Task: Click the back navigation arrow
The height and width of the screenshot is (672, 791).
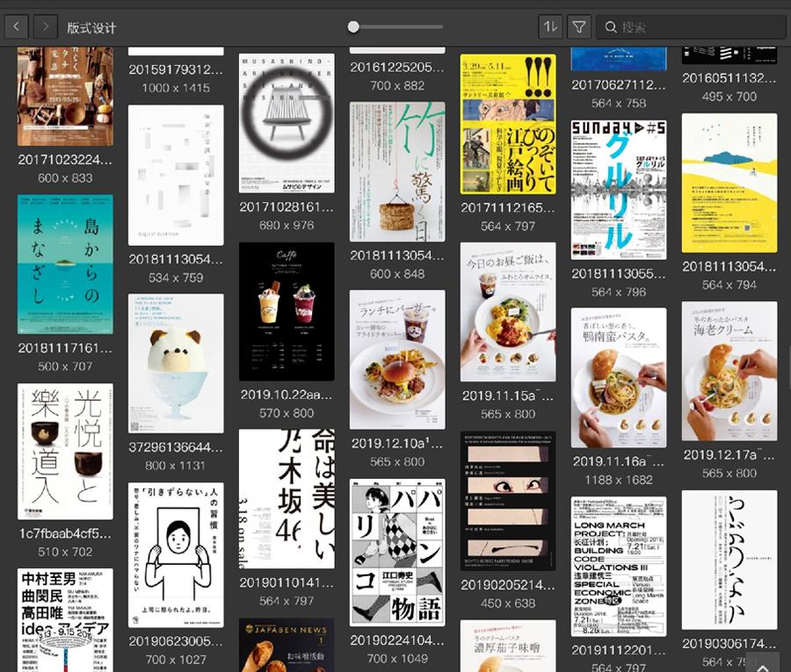Action: pyautogui.click(x=16, y=26)
